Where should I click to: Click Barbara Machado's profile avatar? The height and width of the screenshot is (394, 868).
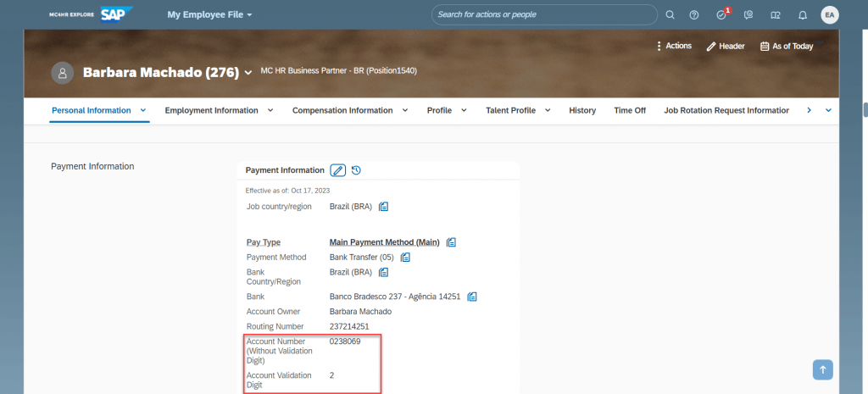[x=63, y=73]
